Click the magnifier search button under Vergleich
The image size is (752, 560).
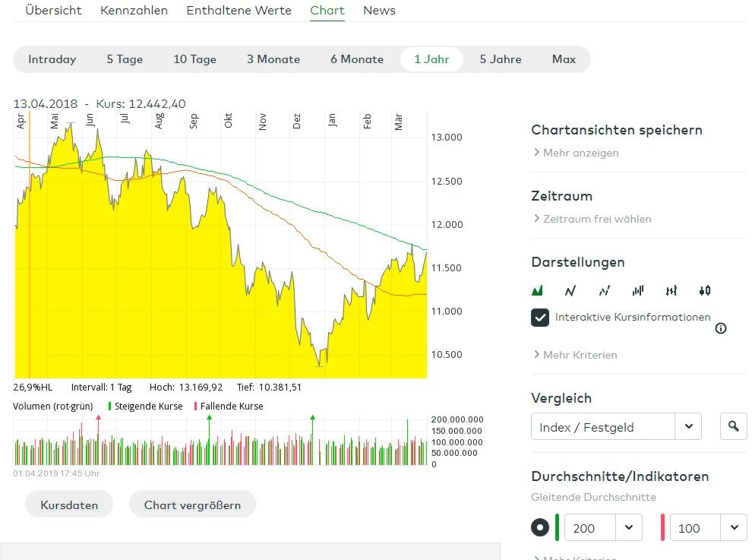[x=733, y=427]
